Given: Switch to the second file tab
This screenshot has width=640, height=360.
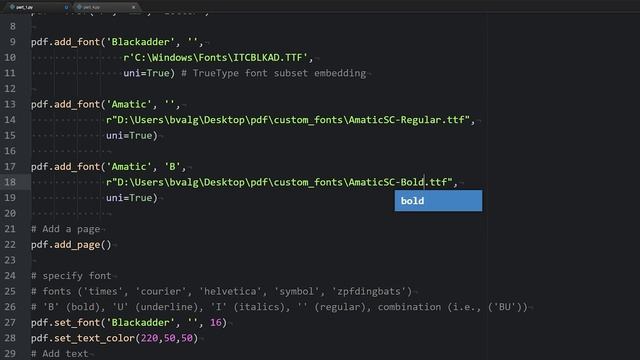Looking at the screenshot, I should pyautogui.click(x=106, y=7).
